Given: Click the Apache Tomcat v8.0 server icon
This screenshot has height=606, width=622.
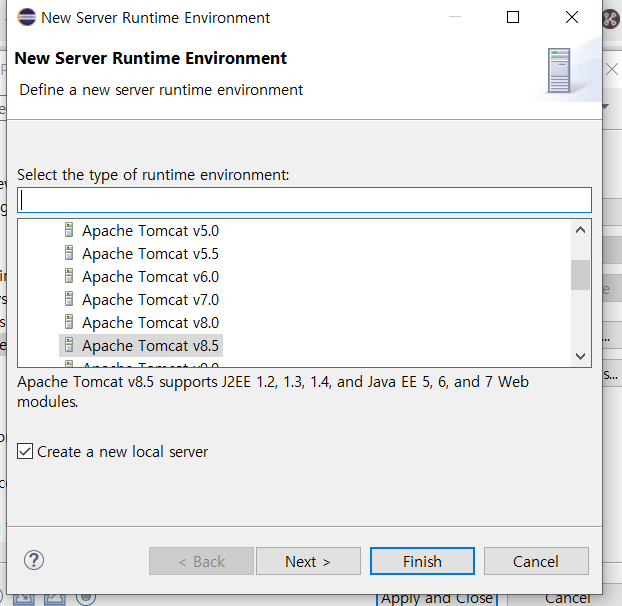Looking at the screenshot, I should pos(69,322).
